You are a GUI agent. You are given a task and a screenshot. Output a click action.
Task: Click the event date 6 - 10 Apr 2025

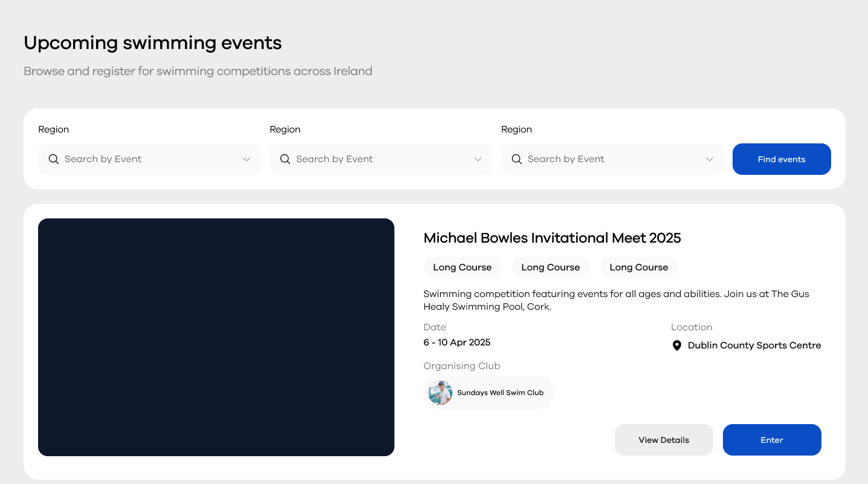coord(457,342)
